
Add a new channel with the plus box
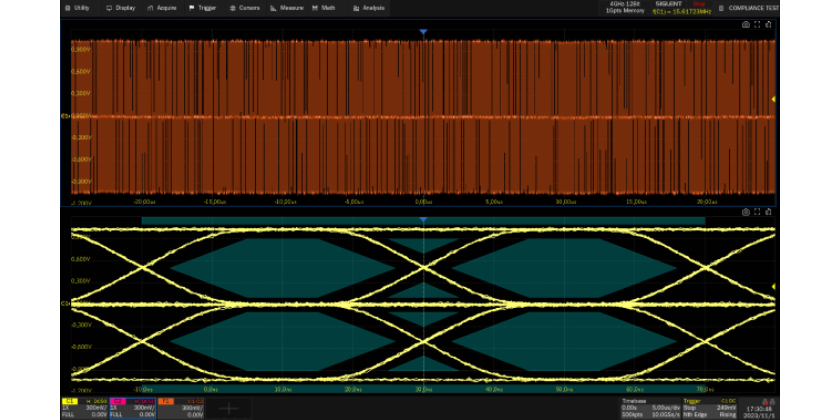click(229, 408)
